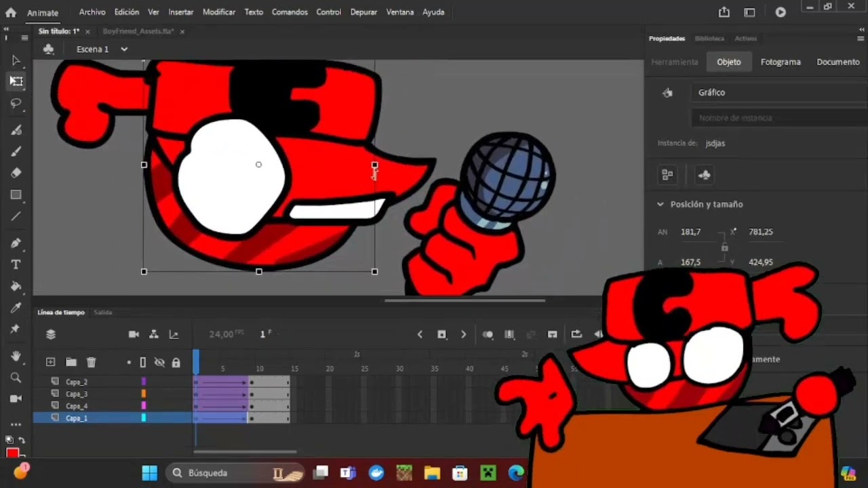
Task: Click the edit symbols clover icon
Action: tap(48, 49)
